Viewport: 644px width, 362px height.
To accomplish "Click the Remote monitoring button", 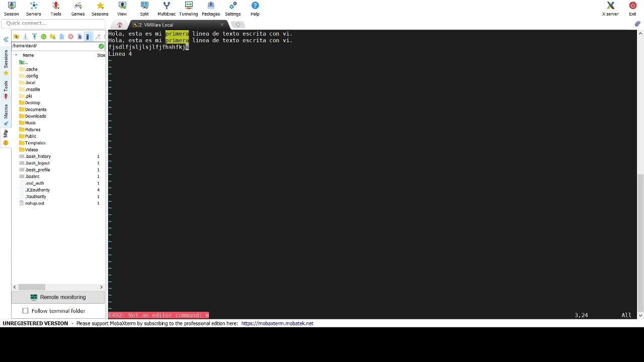I will (58, 297).
